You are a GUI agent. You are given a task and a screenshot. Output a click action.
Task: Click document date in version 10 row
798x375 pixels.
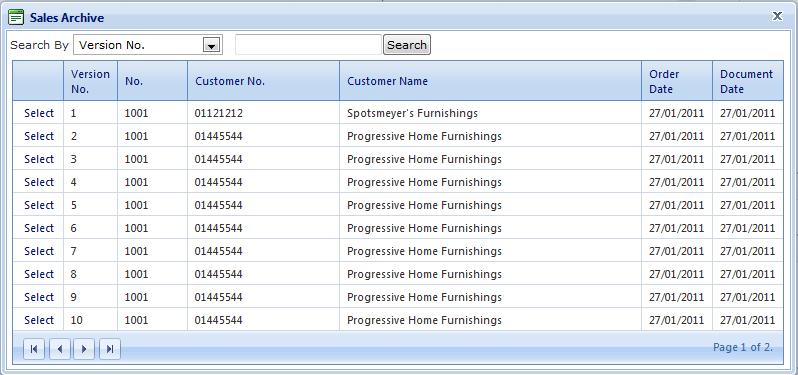747,320
